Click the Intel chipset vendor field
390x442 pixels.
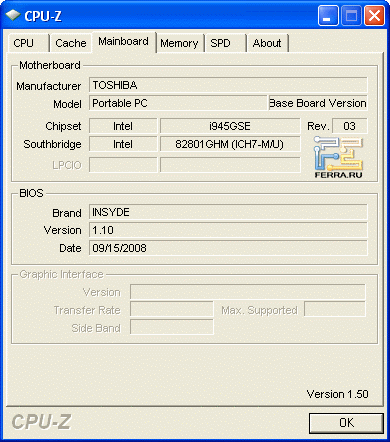coord(123,126)
